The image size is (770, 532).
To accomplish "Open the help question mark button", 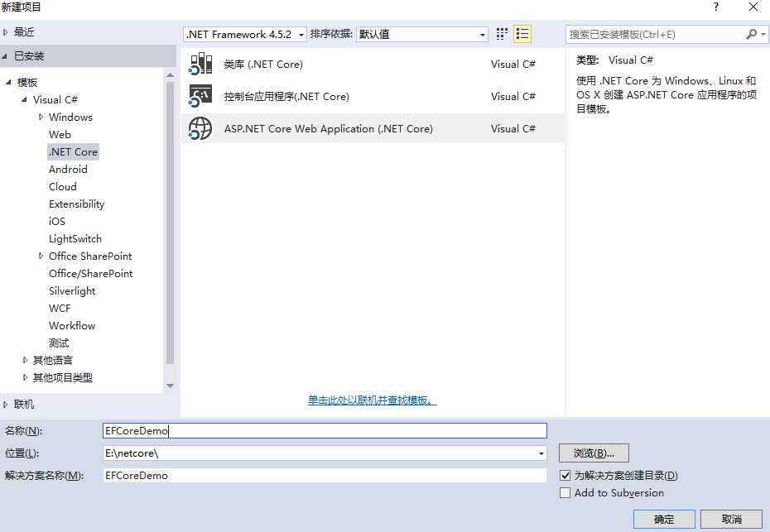I will pyautogui.click(x=716, y=7).
